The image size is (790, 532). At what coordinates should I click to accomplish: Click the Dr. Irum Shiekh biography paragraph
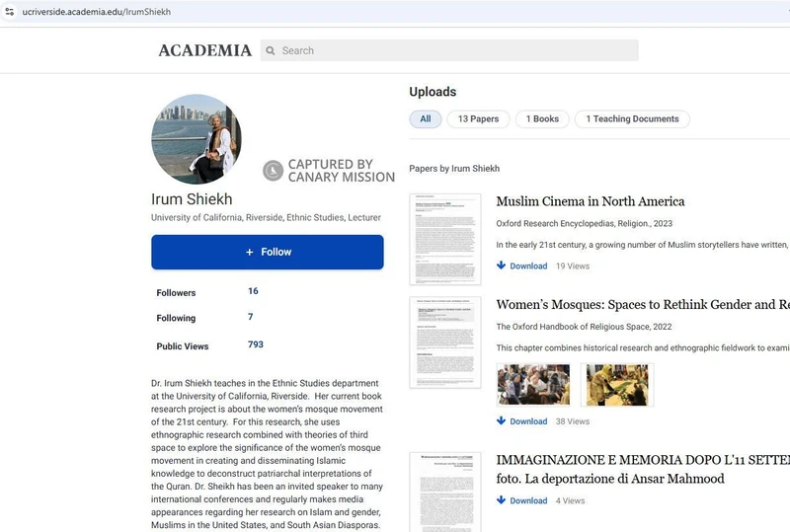click(267, 454)
